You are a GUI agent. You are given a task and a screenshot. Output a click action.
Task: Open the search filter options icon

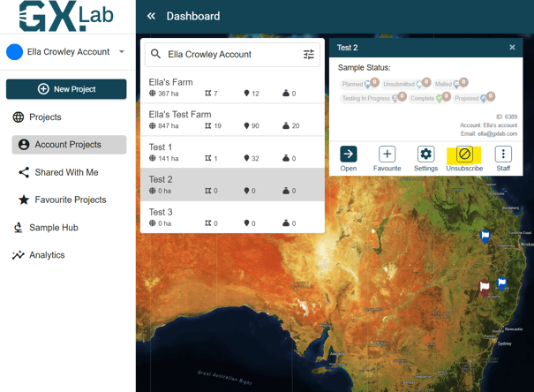309,55
